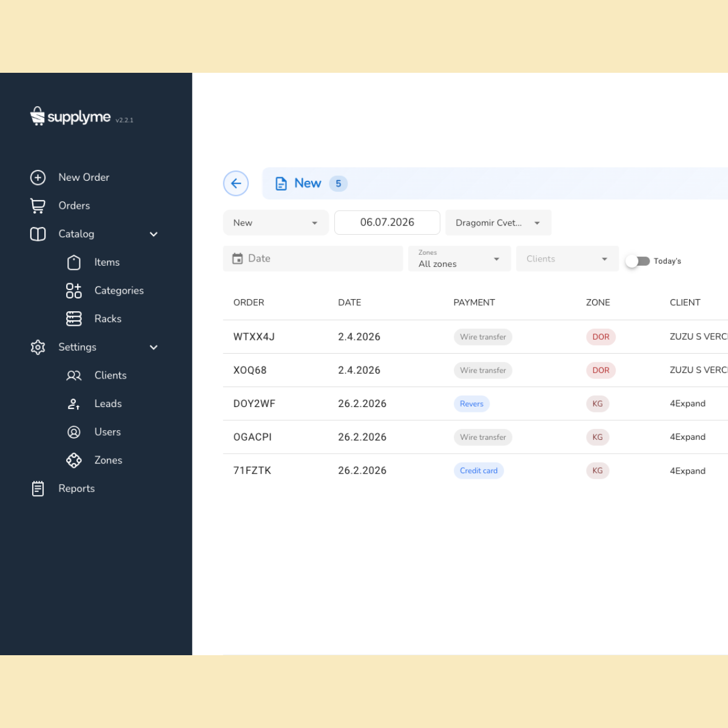Click date 26.2.2026 in 71FZTK row
The width and height of the screenshot is (728, 728).
click(x=362, y=470)
